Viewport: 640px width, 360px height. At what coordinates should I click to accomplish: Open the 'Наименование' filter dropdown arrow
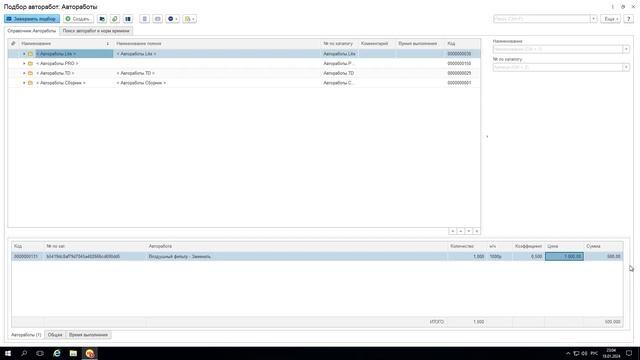coord(626,49)
